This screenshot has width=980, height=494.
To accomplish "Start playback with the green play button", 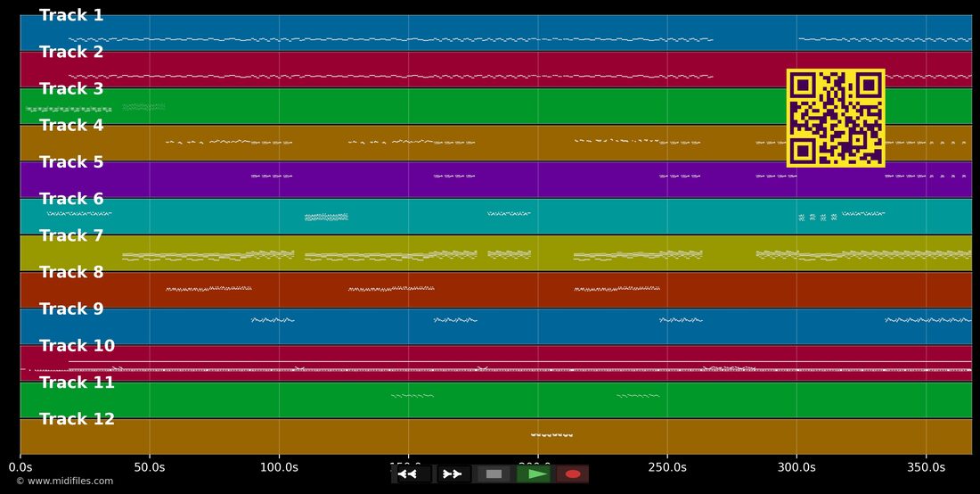I will tap(534, 474).
